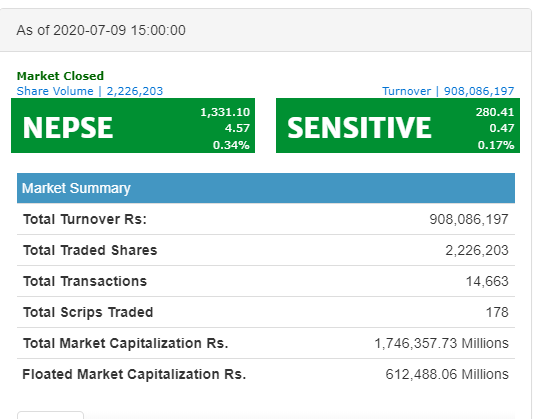Click the Market Summary header bar

266,188
